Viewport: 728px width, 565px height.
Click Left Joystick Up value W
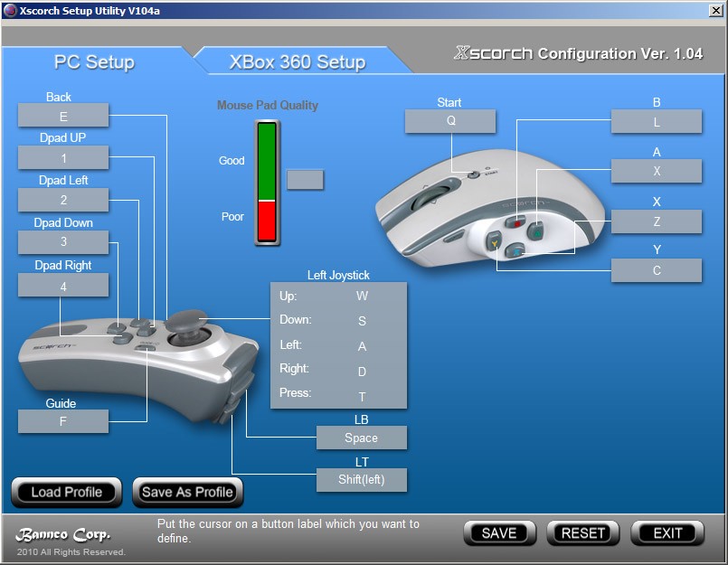pos(362,297)
